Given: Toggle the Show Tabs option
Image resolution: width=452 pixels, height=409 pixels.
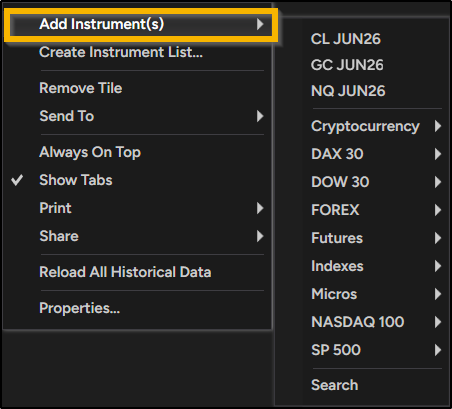Looking at the screenshot, I should point(138,180).
